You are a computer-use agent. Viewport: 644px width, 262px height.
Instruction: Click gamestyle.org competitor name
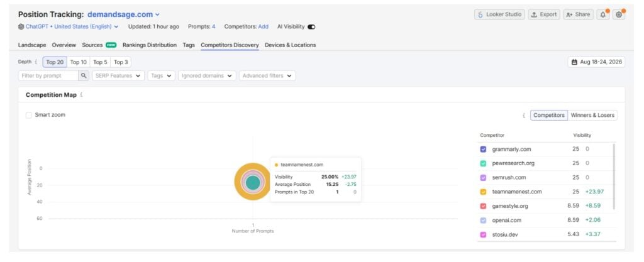pyautogui.click(x=510, y=206)
